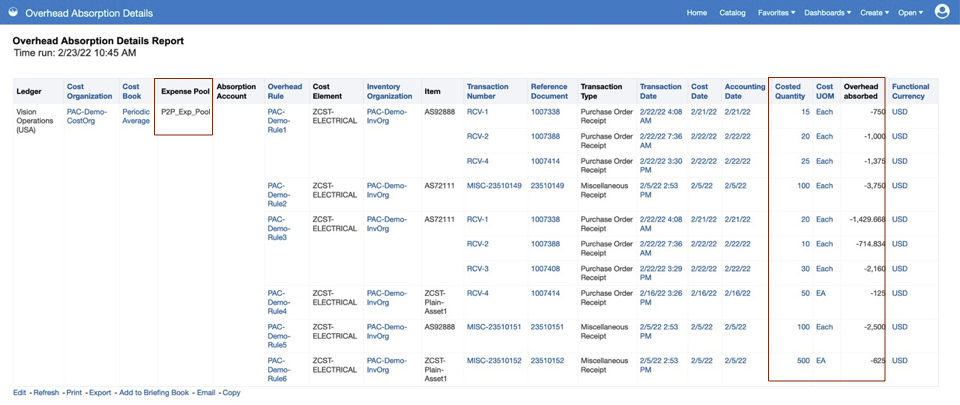
Task: Click the Cost Book column header
Action: [x=132, y=91]
